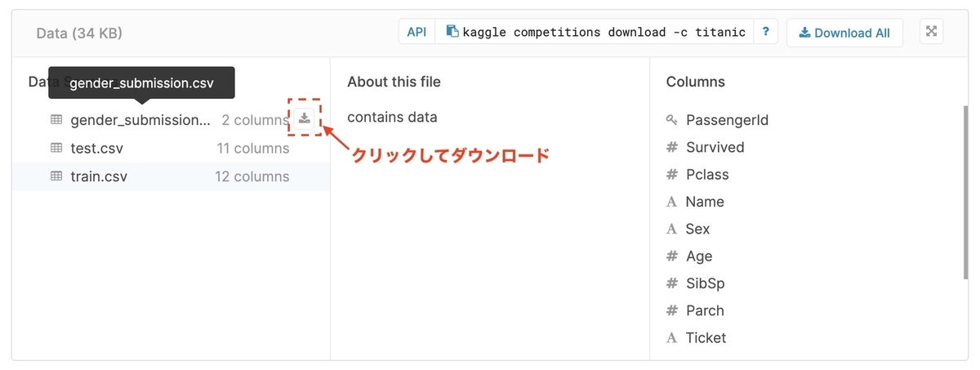The height and width of the screenshot is (370, 980).
Task: Open the gender_submission file entry
Action: pos(140,120)
